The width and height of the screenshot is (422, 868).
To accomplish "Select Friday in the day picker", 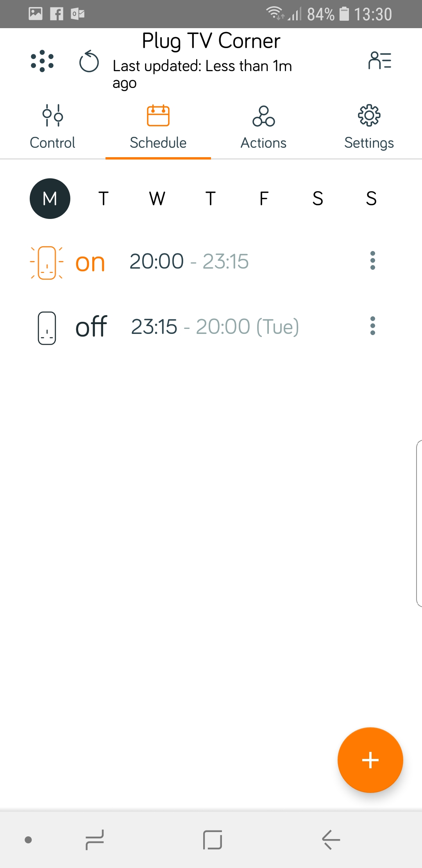I will pyautogui.click(x=264, y=199).
